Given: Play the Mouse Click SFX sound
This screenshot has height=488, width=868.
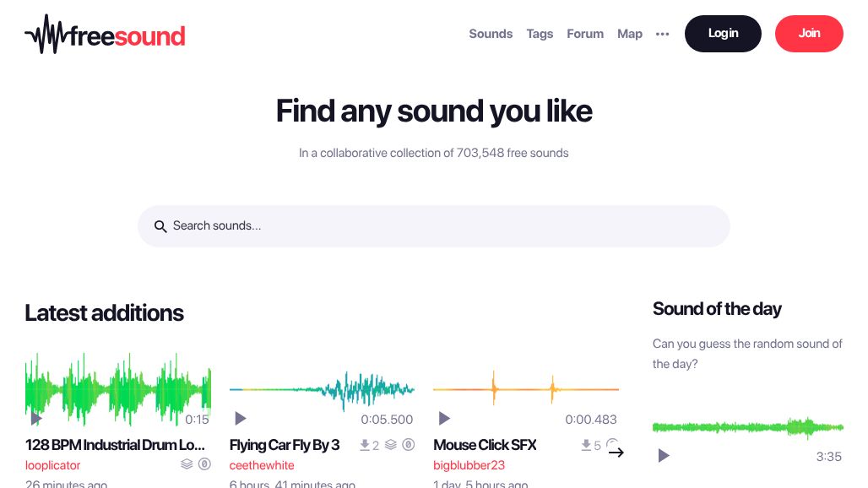Looking at the screenshot, I should (444, 418).
